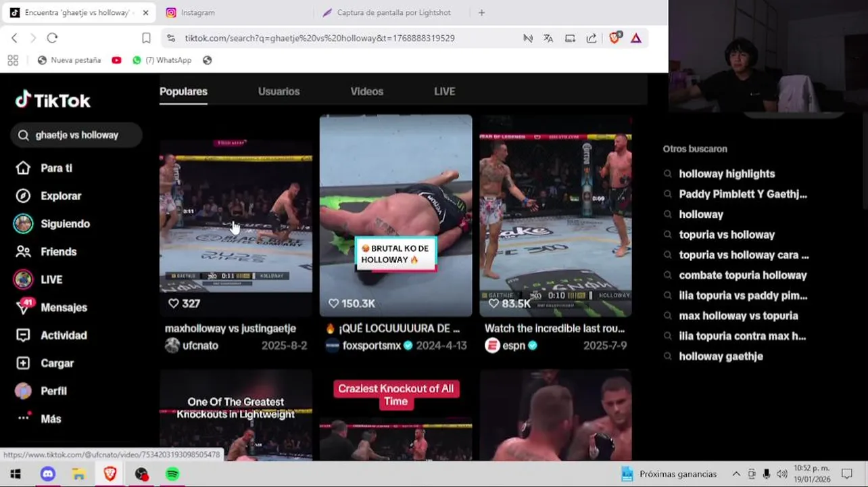Open Craziest Knockout of All Time video
The image size is (868, 487).
395,415
